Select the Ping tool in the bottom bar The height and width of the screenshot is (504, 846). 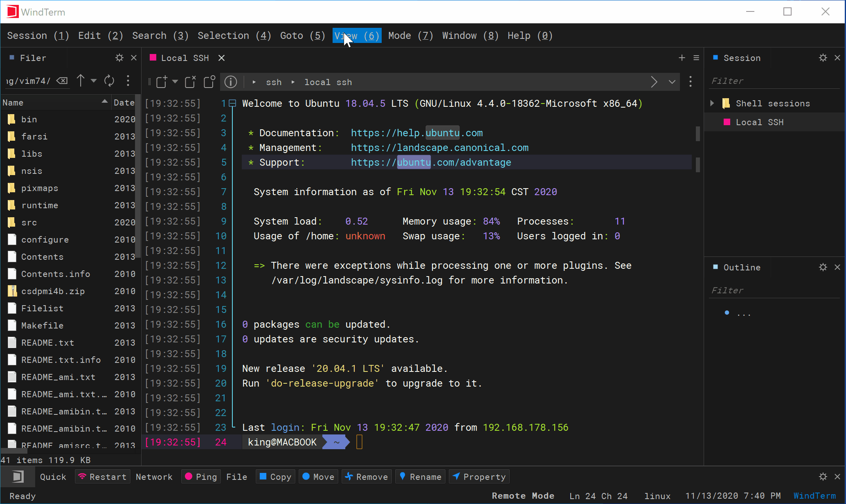pos(200,476)
